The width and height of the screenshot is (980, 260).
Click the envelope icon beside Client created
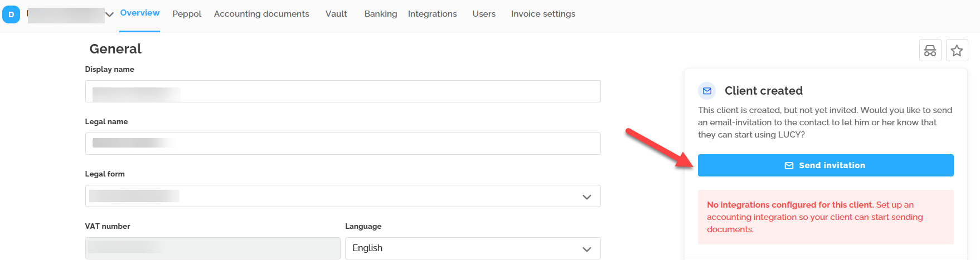[707, 91]
